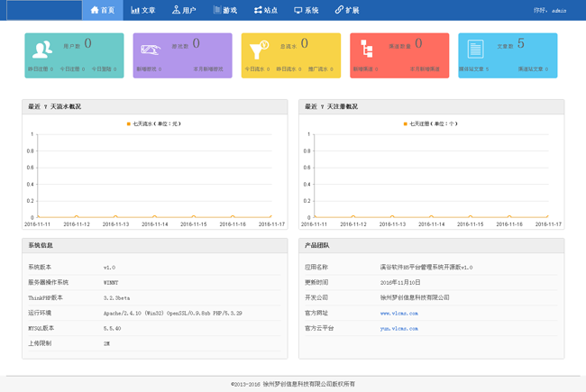Image resolution: width=586 pixels, height=392 pixels.
Task: Open the 站点 navigation menu
Action: (265, 10)
